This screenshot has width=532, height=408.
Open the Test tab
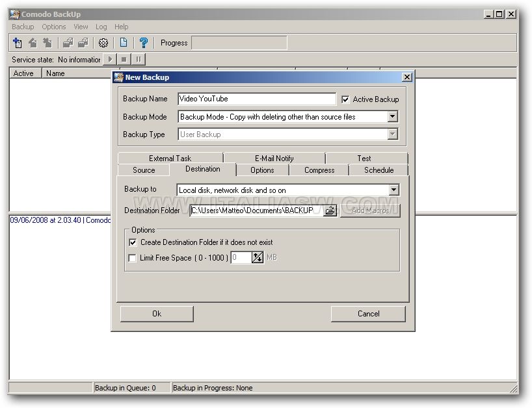(x=364, y=159)
